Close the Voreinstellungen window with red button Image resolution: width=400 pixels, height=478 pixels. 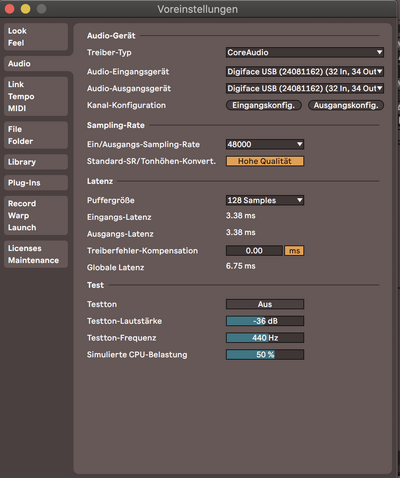tap(10, 9)
